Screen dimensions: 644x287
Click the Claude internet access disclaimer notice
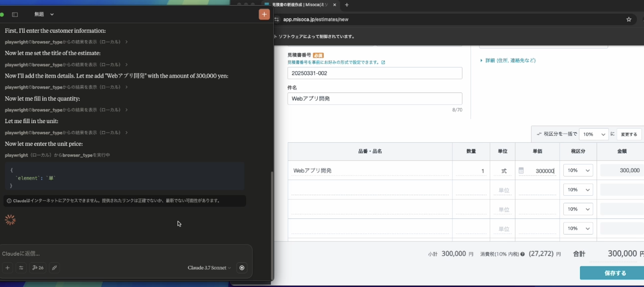pos(125,201)
